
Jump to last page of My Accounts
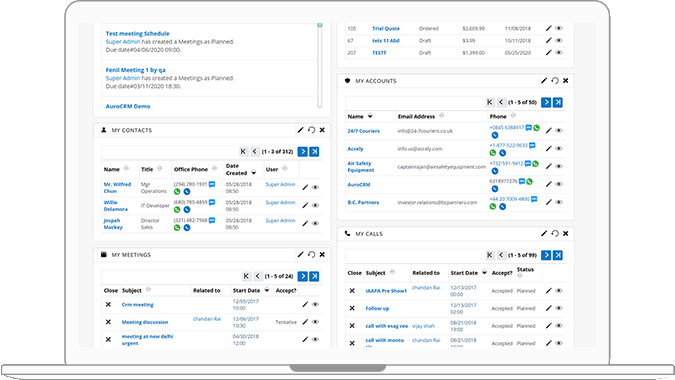click(558, 102)
